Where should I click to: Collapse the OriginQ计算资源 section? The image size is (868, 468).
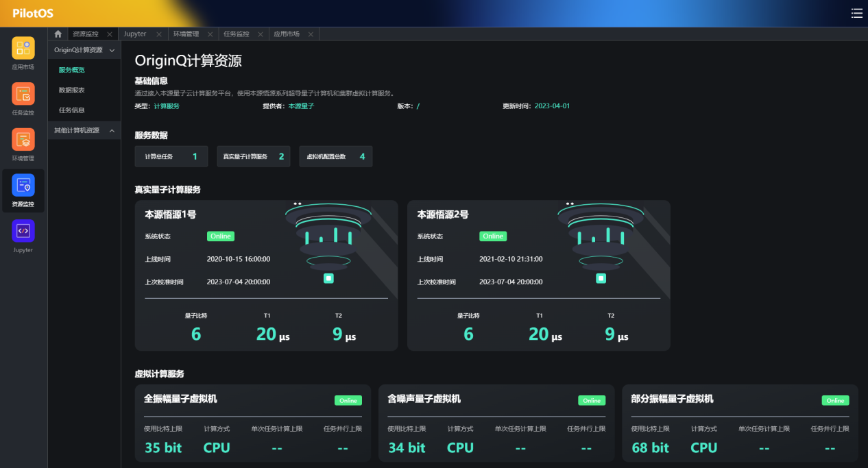pos(112,50)
